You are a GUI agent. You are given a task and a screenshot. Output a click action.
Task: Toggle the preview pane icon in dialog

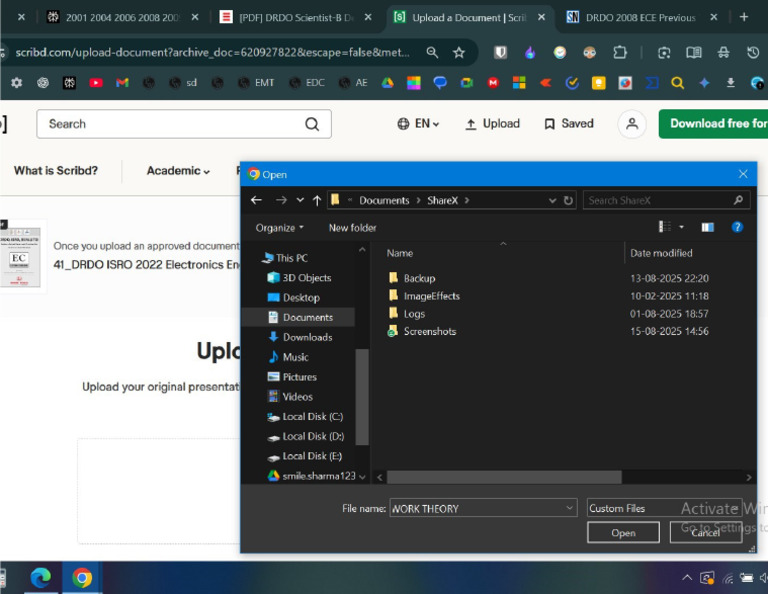click(x=707, y=227)
